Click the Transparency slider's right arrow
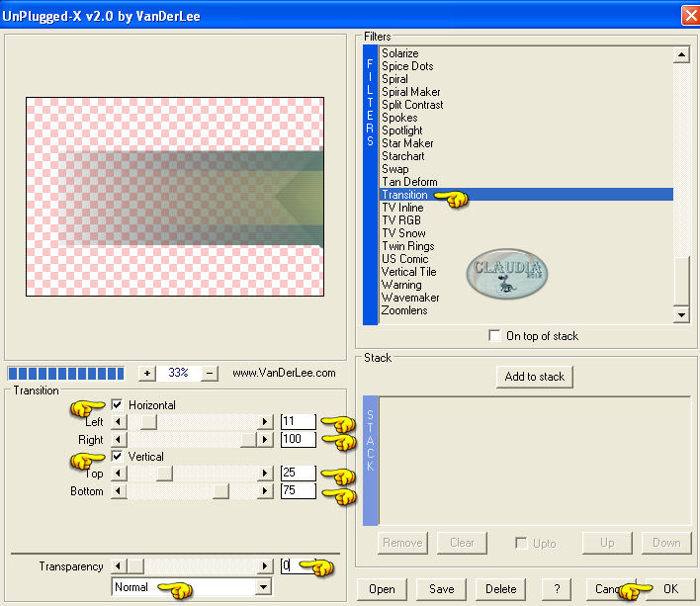This screenshot has width=700, height=606. point(265,566)
